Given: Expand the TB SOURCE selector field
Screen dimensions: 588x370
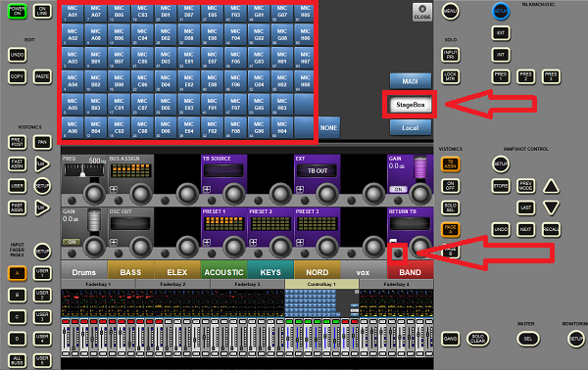Looking at the screenshot, I should tap(223, 170).
